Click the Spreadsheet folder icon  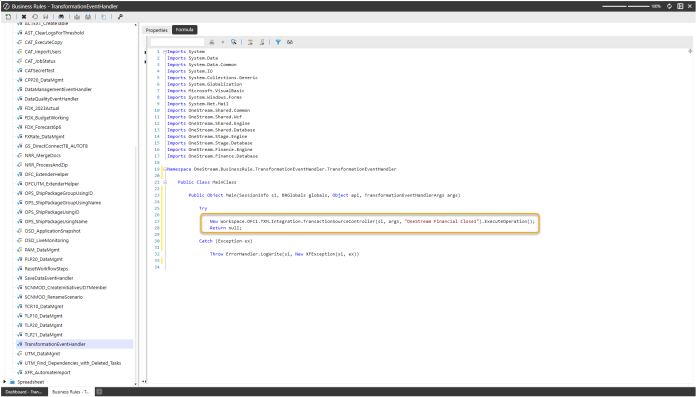click(12, 382)
